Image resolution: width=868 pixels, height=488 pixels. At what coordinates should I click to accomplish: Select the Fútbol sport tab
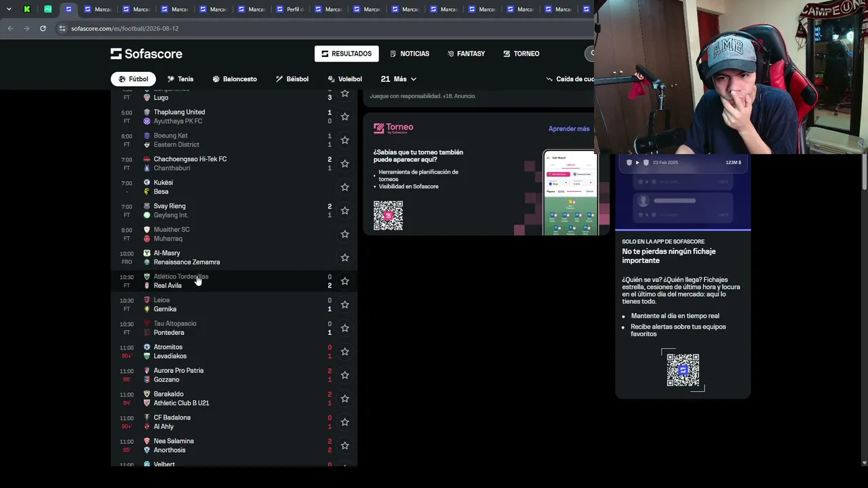tap(133, 79)
